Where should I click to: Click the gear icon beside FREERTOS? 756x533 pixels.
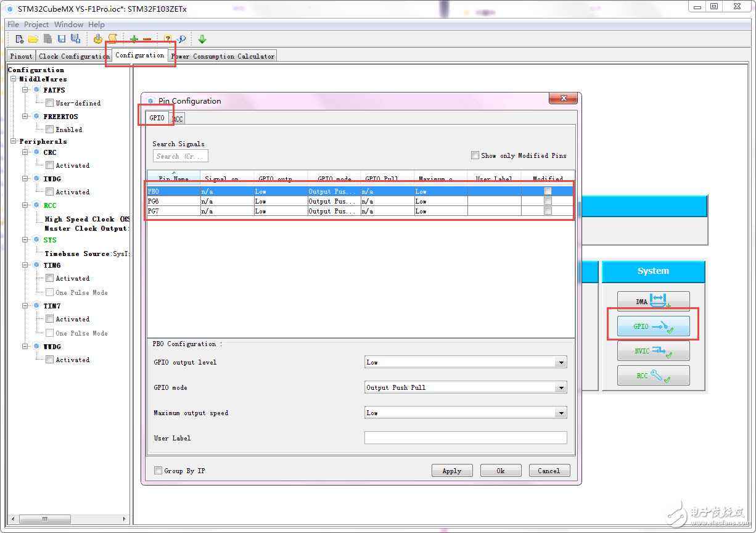(x=36, y=117)
